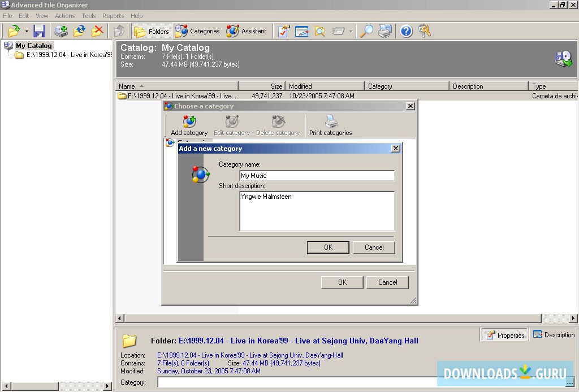Image resolution: width=579 pixels, height=392 pixels.
Task: Click Cancel in the Choose a category dialog
Action: [x=387, y=282]
